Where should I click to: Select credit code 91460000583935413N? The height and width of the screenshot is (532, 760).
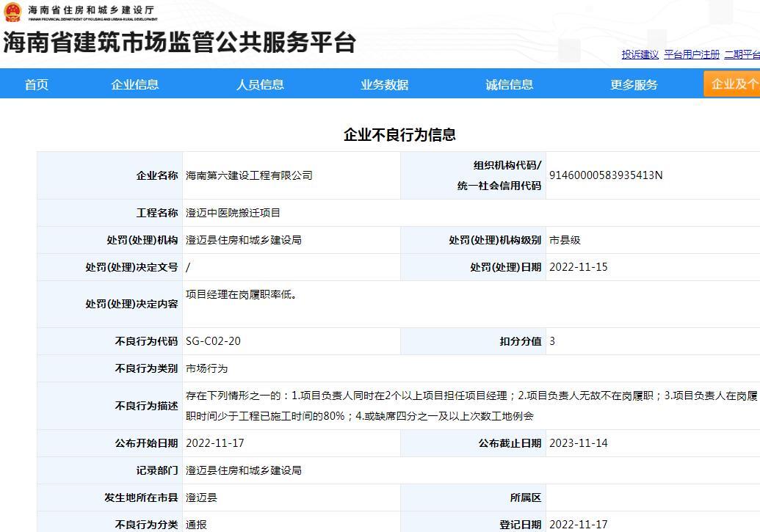[x=606, y=175]
